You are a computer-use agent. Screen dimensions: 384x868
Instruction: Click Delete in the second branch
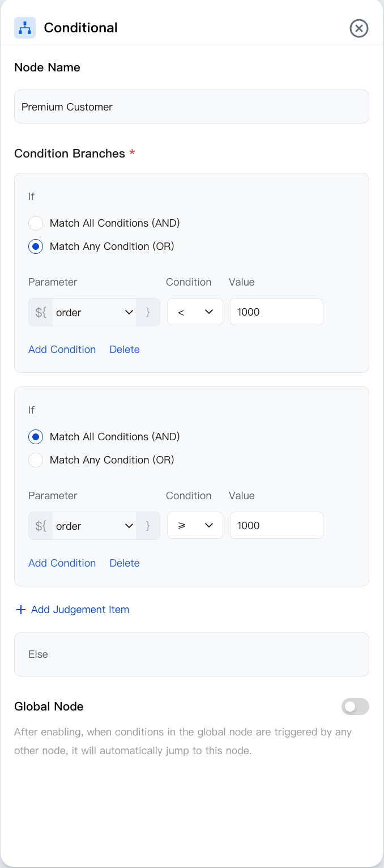(x=125, y=563)
